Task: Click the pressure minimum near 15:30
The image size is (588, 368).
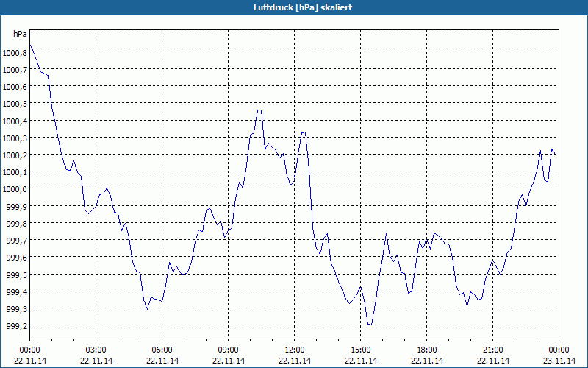Action: (370, 325)
